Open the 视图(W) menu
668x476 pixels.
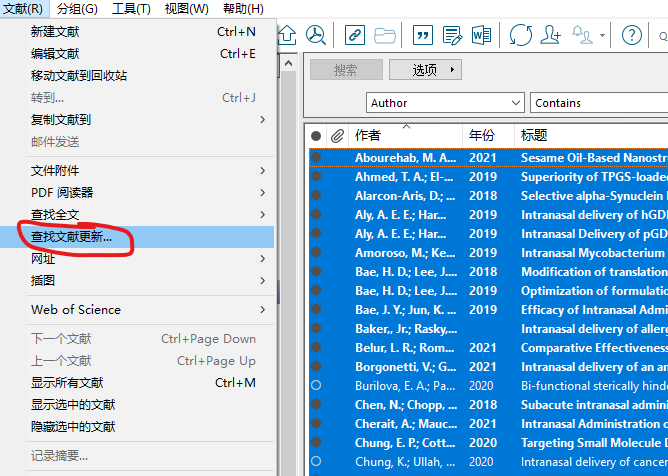click(x=187, y=9)
